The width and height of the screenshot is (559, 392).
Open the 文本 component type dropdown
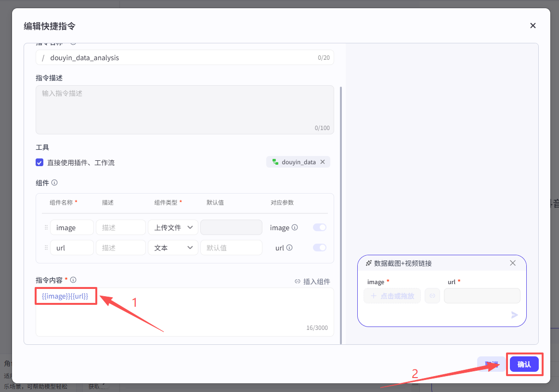173,248
